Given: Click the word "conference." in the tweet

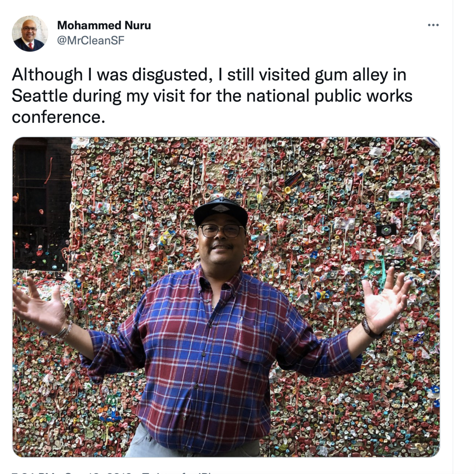Looking at the screenshot, I should (x=58, y=117).
